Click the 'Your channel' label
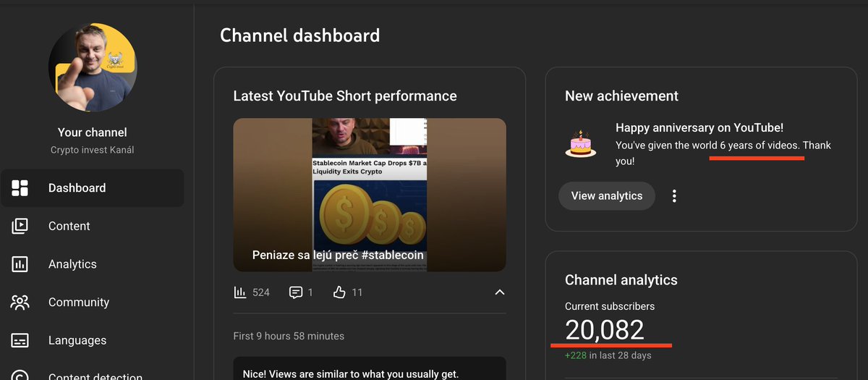The height and width of the screenshot is (380, 868). 93,132
